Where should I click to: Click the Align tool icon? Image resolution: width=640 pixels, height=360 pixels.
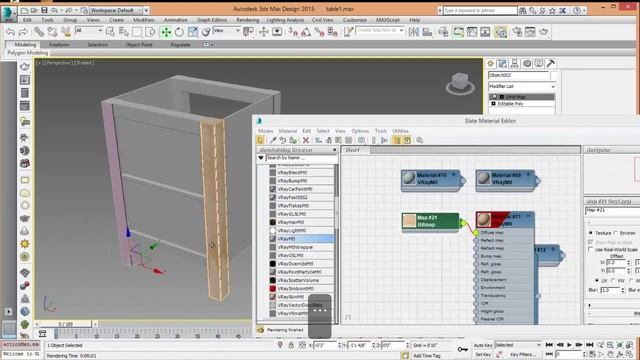coord(427,32)
